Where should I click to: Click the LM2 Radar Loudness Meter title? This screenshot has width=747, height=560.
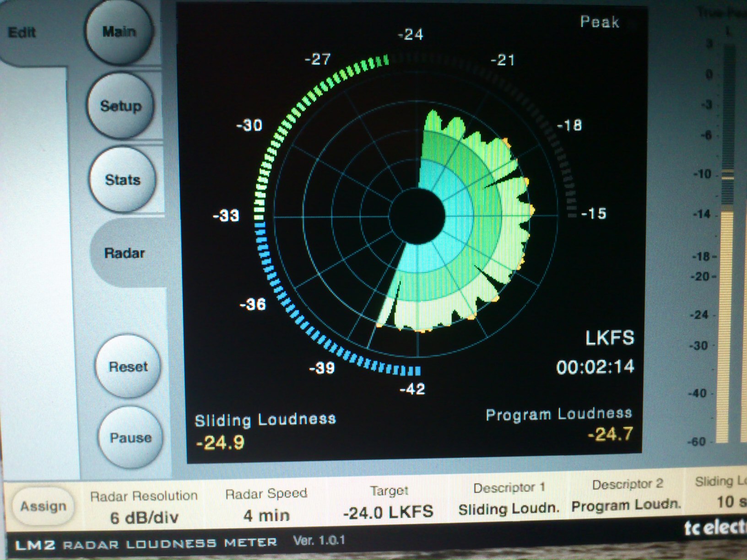pos(146,544)
